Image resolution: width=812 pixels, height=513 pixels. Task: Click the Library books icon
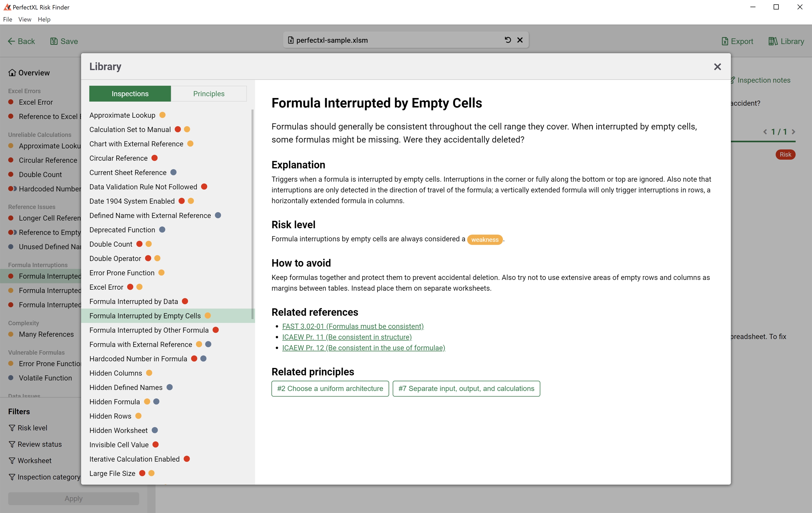click(773, 41)
